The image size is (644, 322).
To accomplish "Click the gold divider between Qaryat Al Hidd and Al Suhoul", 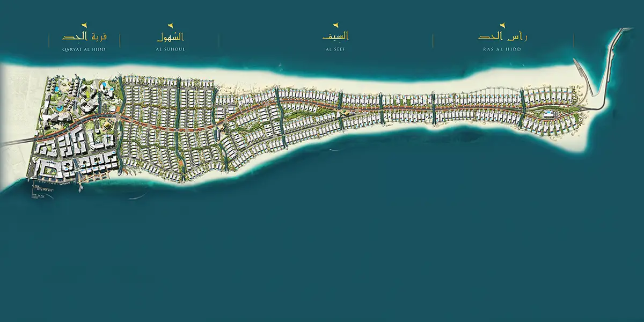I will [x=120, y=40].
